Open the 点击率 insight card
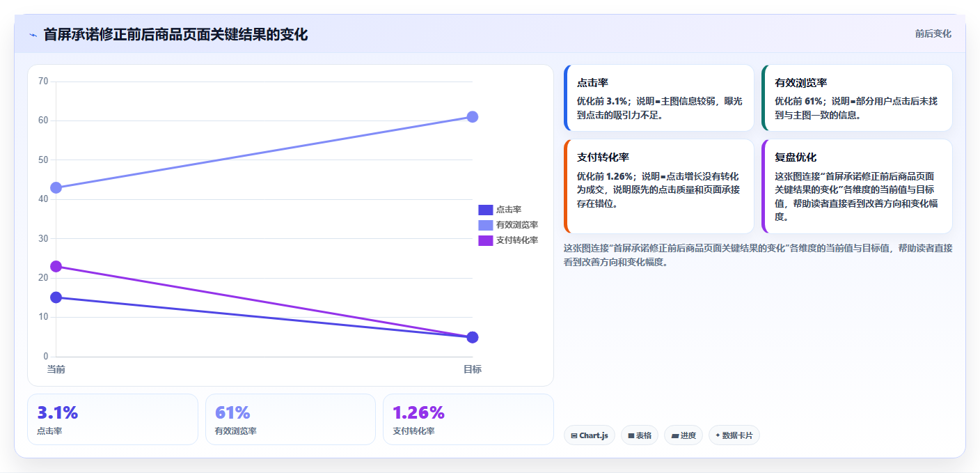This screenshot has width=980, height=473. click(658, 98)
